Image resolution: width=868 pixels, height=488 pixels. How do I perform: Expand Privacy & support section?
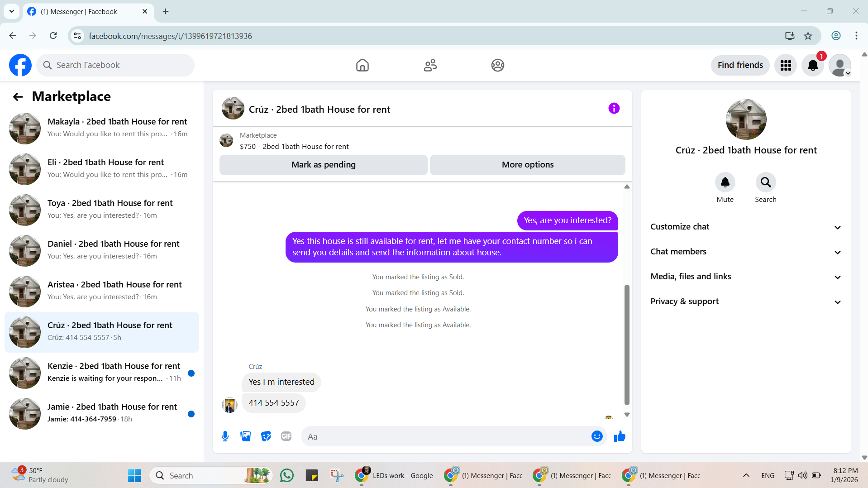[746, 301]
